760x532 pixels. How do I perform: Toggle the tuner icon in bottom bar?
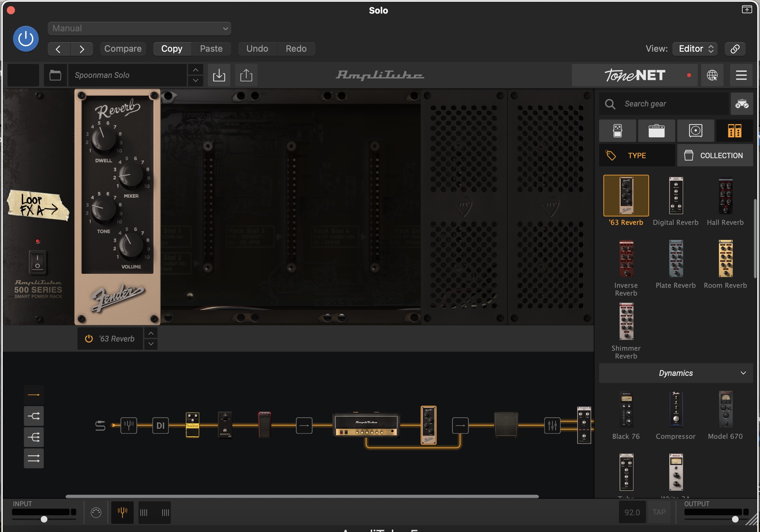(122, 512)
